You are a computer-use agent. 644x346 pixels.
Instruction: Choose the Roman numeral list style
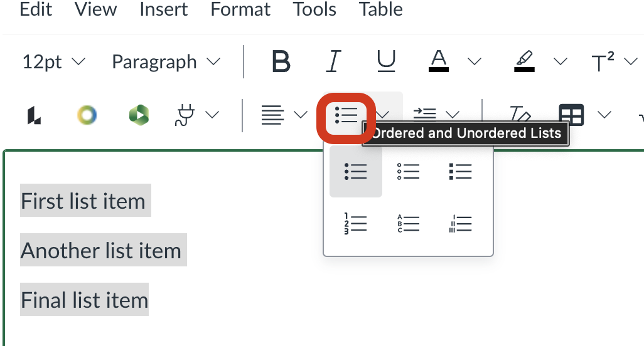point(460,223)
